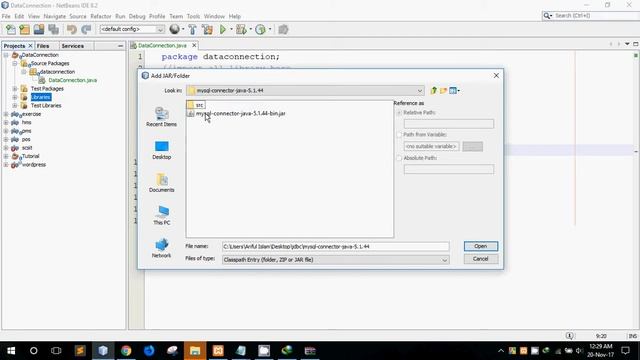The height and width of the screenshot is (360, 640).
Task: Click the File name input field
Action: tap(336, 247)
